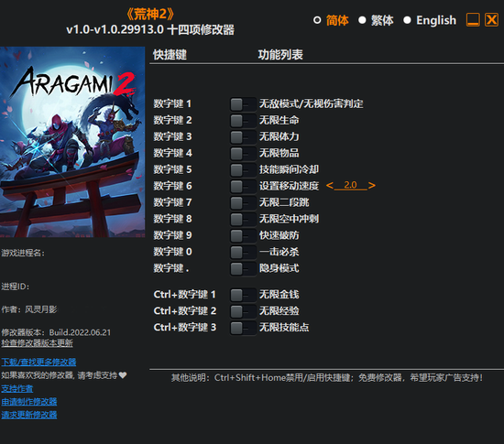Click the movement speed value field 2.0
The width and height of the screenshot is (504, 444).
[x=350, y=185]
